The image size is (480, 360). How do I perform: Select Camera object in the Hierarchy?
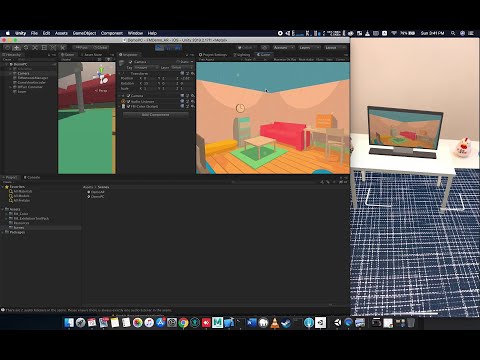click(23, 73)
